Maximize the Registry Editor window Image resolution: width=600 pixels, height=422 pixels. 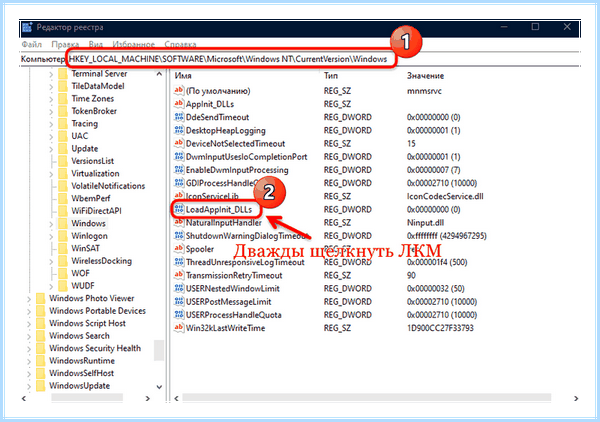click(x=535, y=27)
